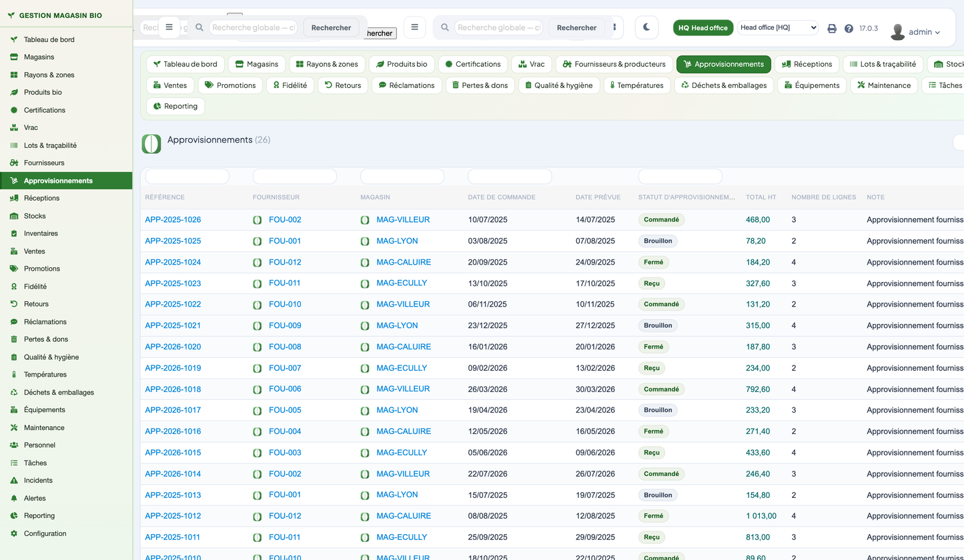The width and height of the screenshot is (964, 560).
Task: Open record APP-2025-1026 link
Action: [173, 219]
